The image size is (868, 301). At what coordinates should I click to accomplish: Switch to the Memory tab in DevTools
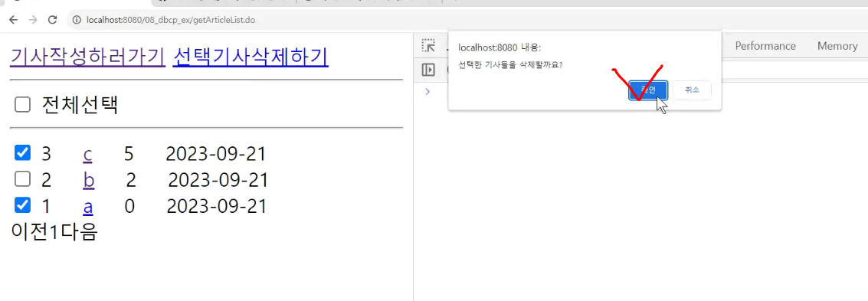click(837, 46)
